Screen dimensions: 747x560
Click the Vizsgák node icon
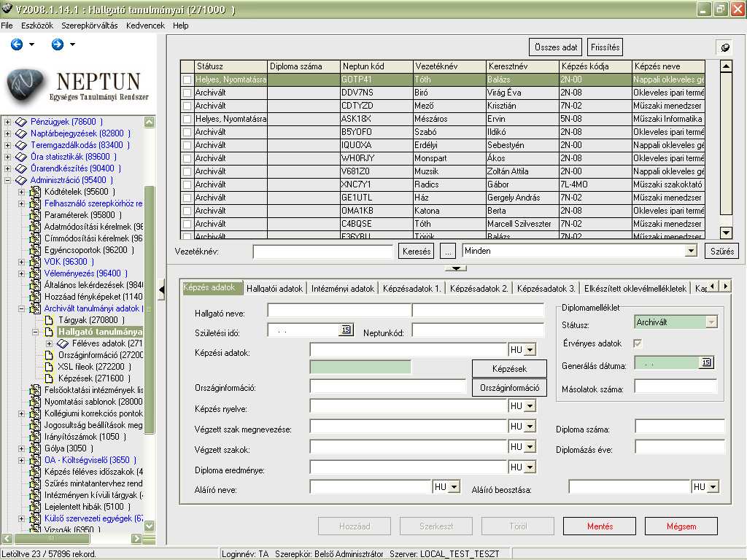point(35,529)
